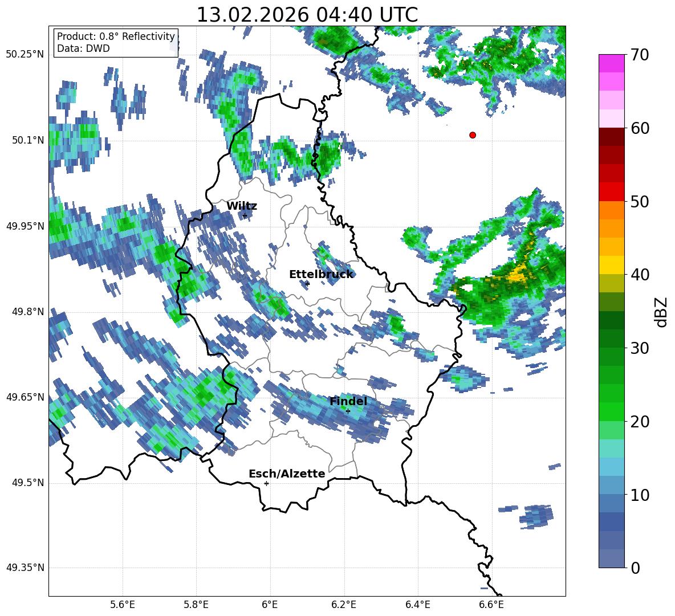The image size is (675, 616).
Task: Click the Esch/Alzette city label
Action: pyautogui.click(x=287, y=474)
